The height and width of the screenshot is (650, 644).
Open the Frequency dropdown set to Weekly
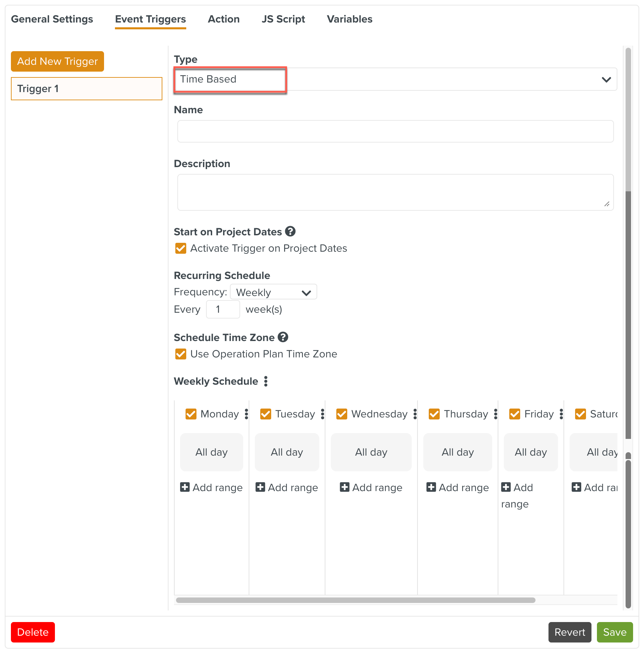tap(273, 292)
